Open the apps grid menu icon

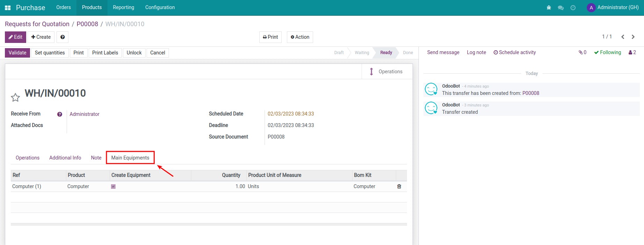click(x=8, y=8)
